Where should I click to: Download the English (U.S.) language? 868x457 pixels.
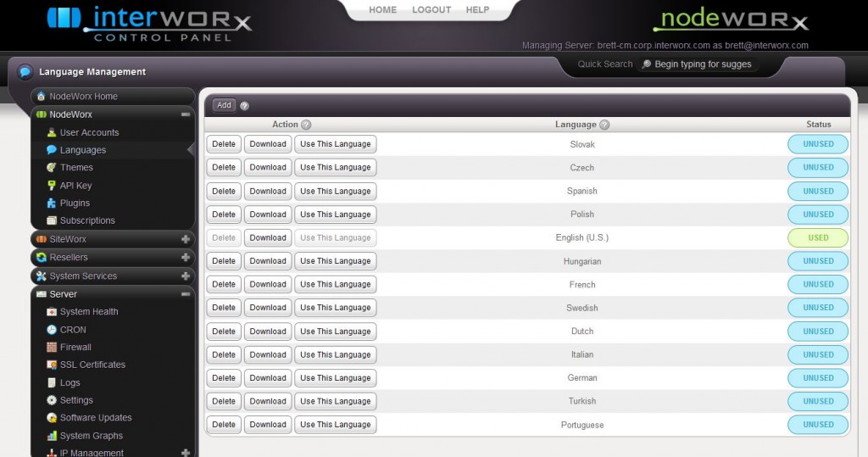(268, 237)
